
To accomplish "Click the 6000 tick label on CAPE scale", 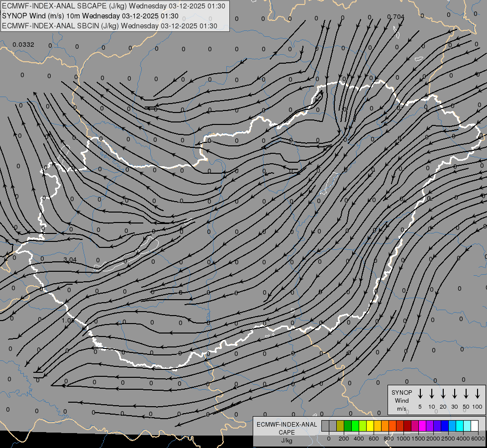I will coord(478,439).
